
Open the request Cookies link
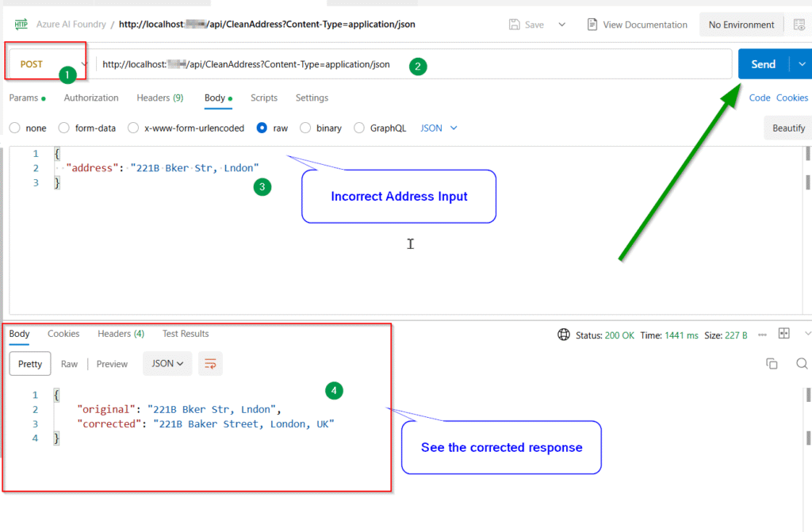pos(792,98)
